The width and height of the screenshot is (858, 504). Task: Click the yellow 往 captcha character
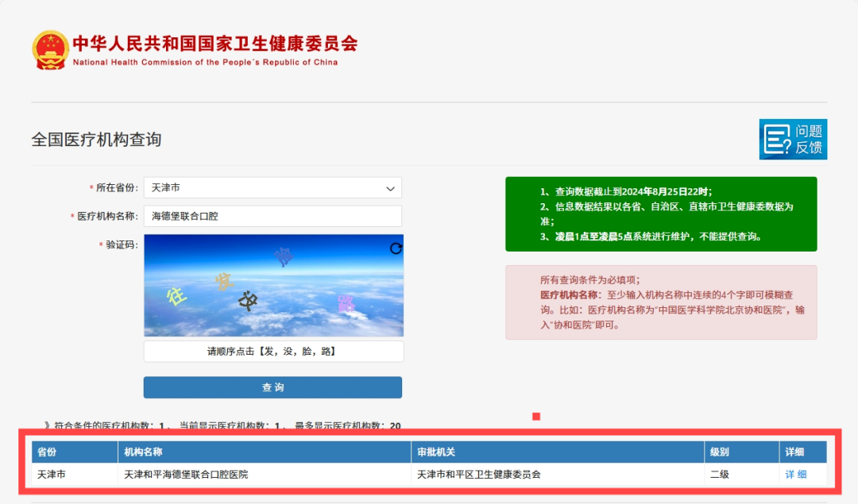[176, 296]
